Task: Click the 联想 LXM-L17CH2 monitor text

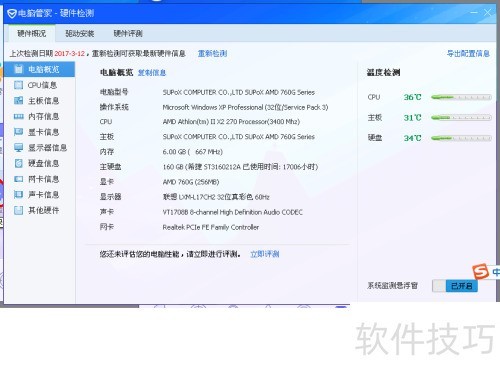Action: click(x=216, y=197)
